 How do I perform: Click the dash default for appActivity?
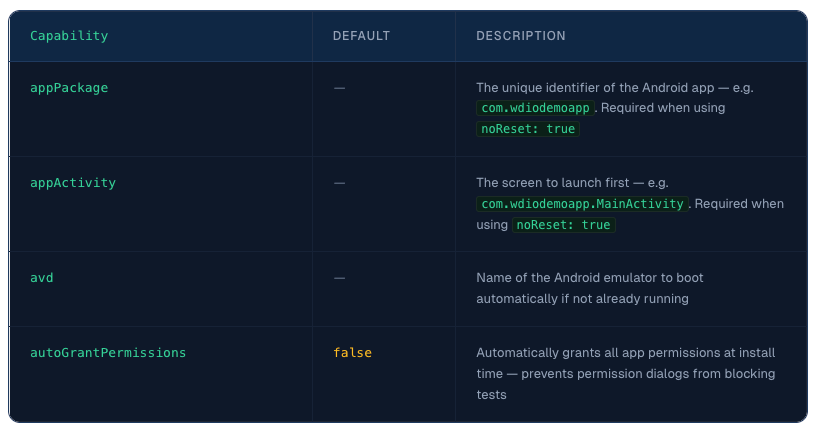point(339,183)
